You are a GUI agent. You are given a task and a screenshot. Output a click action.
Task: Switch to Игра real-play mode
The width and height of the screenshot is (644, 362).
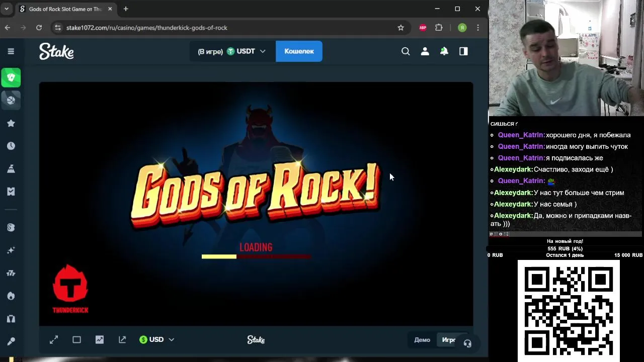coord(448,340)
